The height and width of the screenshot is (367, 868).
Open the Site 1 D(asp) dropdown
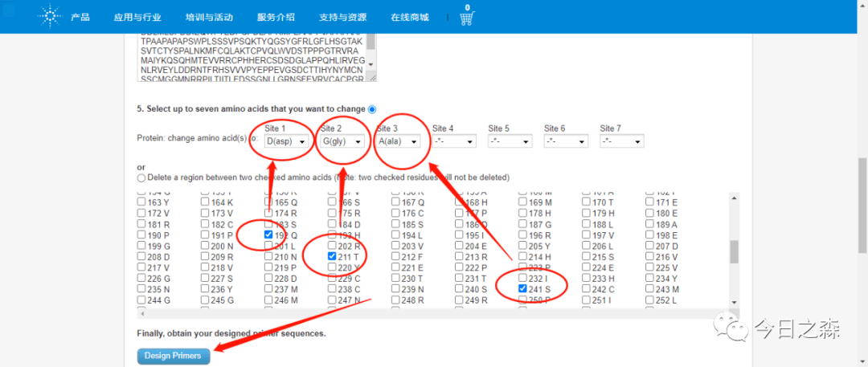tap(286, 141)
